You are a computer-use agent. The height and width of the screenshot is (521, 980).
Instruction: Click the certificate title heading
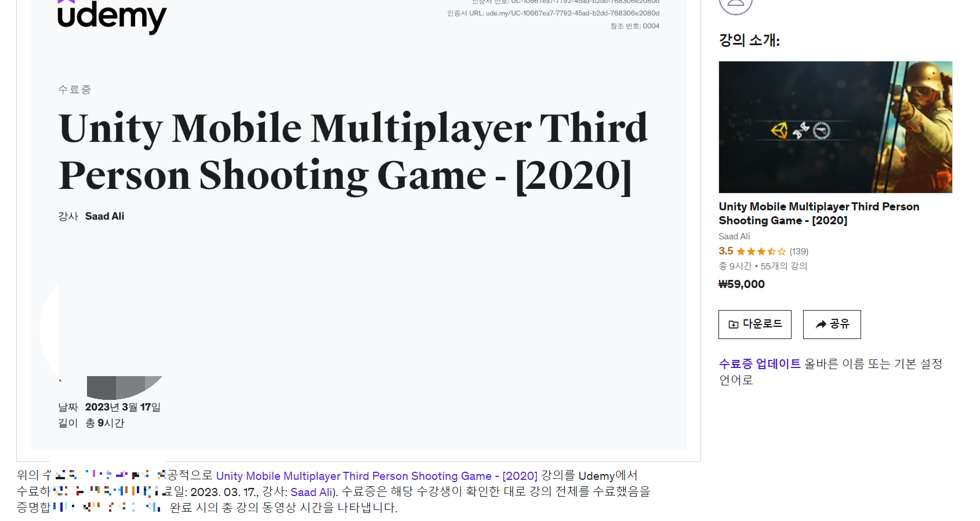pyautogui.click(x=353, y=152)
